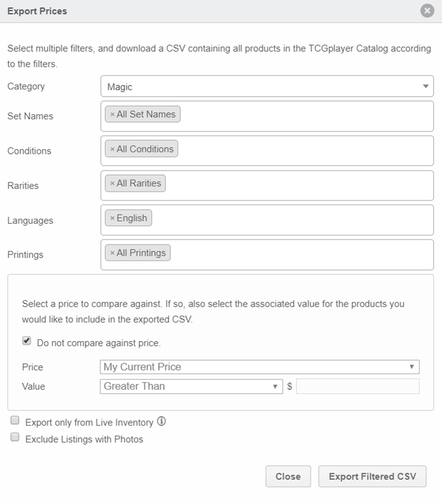Uncheck Do not compare against price
Screen dimensions: 442x504
point(27,341)
